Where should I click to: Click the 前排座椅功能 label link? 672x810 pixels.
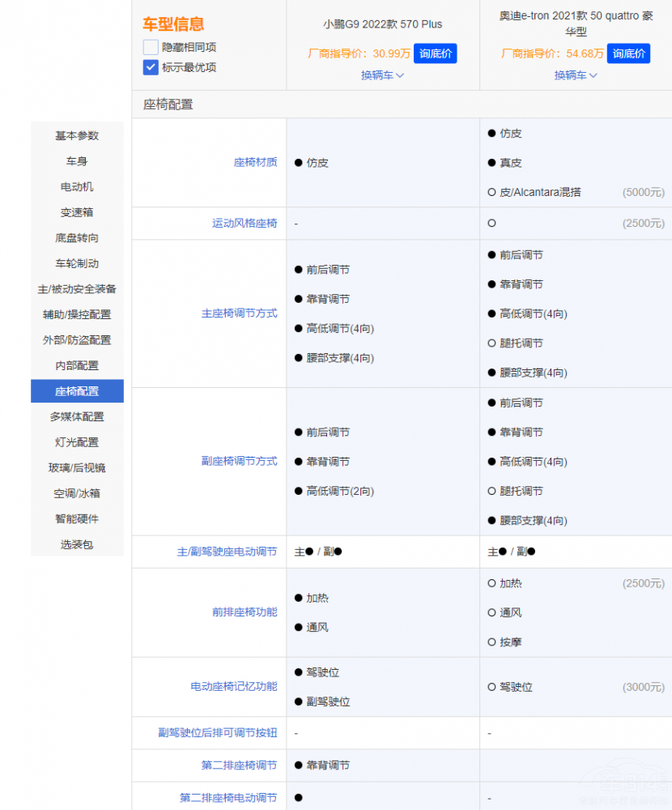click(x=245, y=612)
